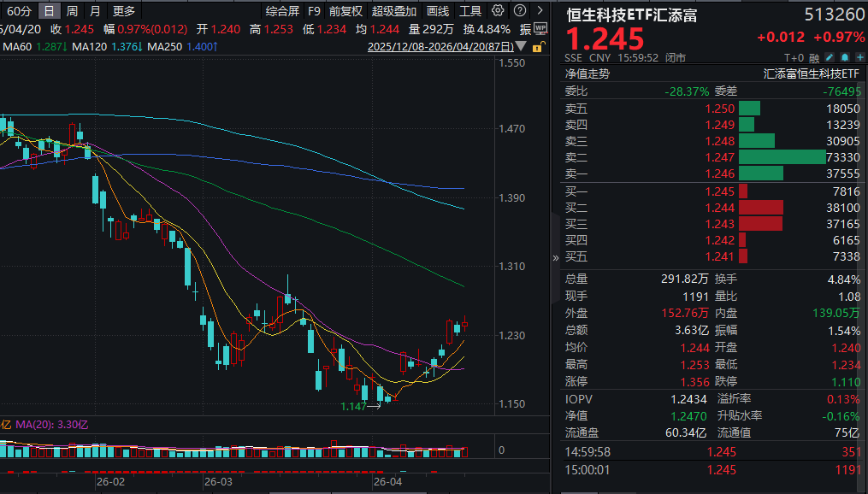Click the F9 button in the toolbar
Image resolution: width=868 pixels, height=494 pixels.
(314, 11)
